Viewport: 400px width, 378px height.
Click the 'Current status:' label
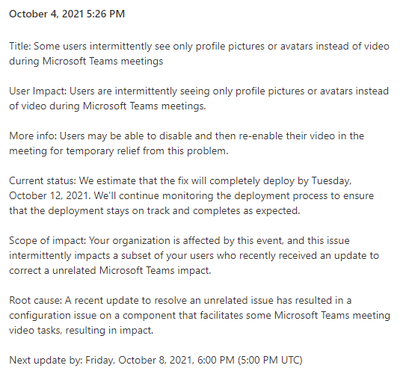coord(43,181)
